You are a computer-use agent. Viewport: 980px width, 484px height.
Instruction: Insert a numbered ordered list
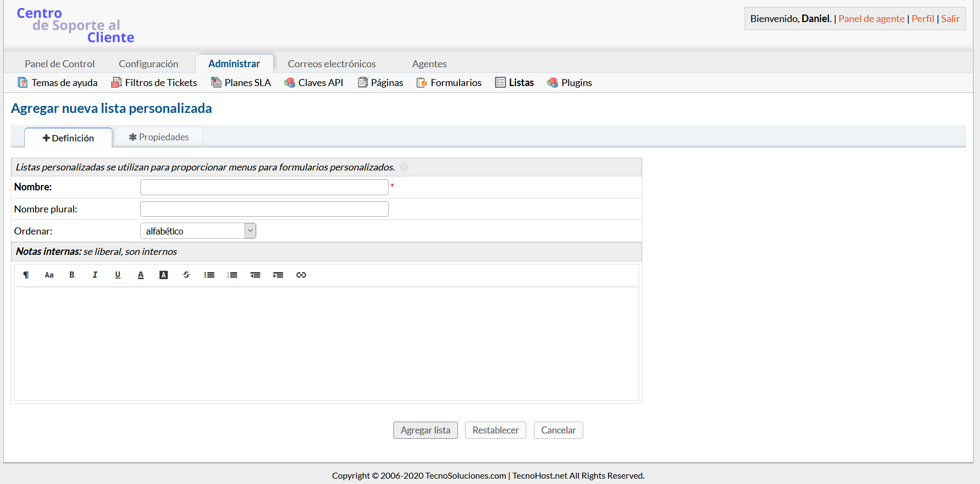click(x=232, y=275)
